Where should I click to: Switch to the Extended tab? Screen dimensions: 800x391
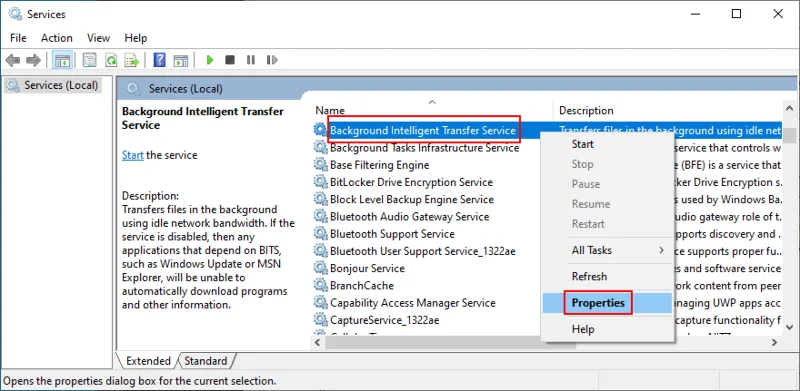(x=148, y=361)
